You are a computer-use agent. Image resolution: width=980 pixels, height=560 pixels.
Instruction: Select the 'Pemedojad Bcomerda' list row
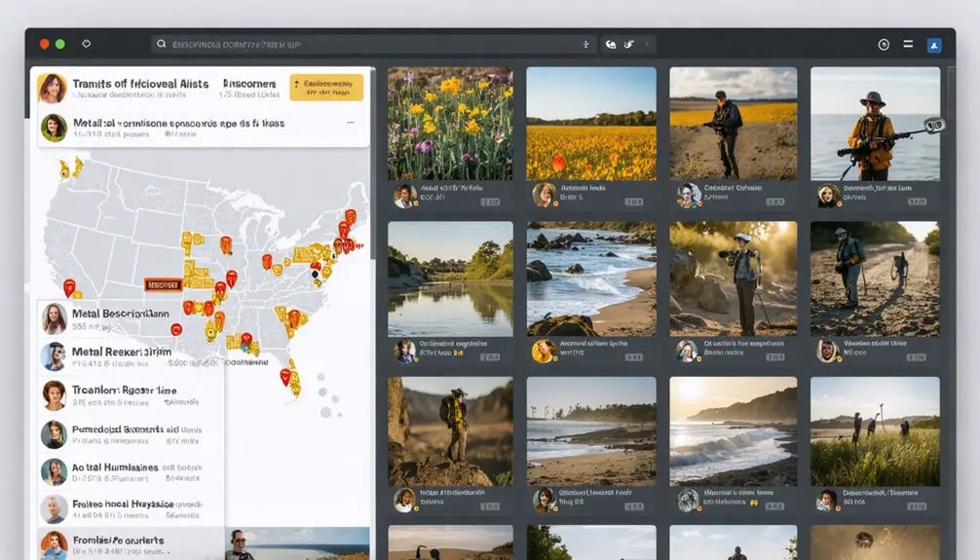(131, 434)
